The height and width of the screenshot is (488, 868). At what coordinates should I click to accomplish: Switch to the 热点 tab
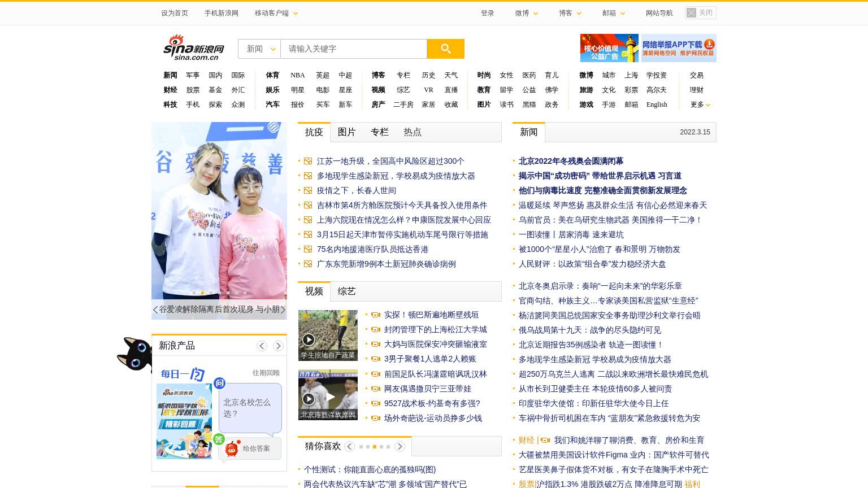pos(413,132)
